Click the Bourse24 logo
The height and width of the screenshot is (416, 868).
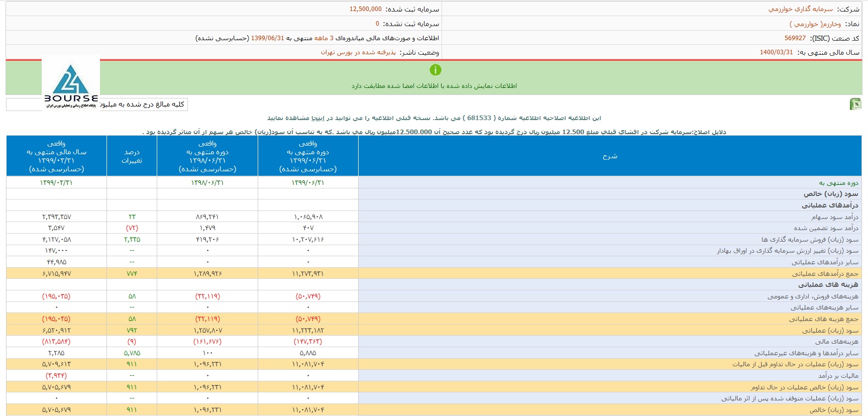pos(71,82)
